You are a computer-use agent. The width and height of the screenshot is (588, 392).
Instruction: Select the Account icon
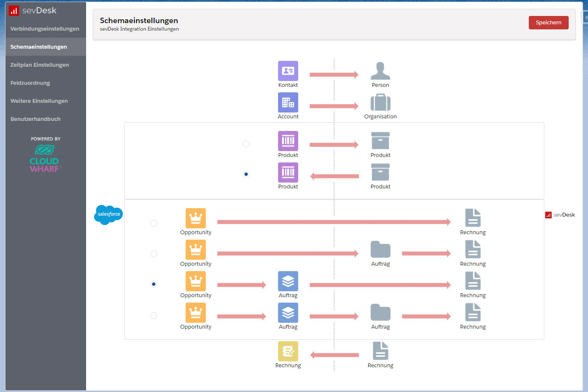[x=288, y=103]
